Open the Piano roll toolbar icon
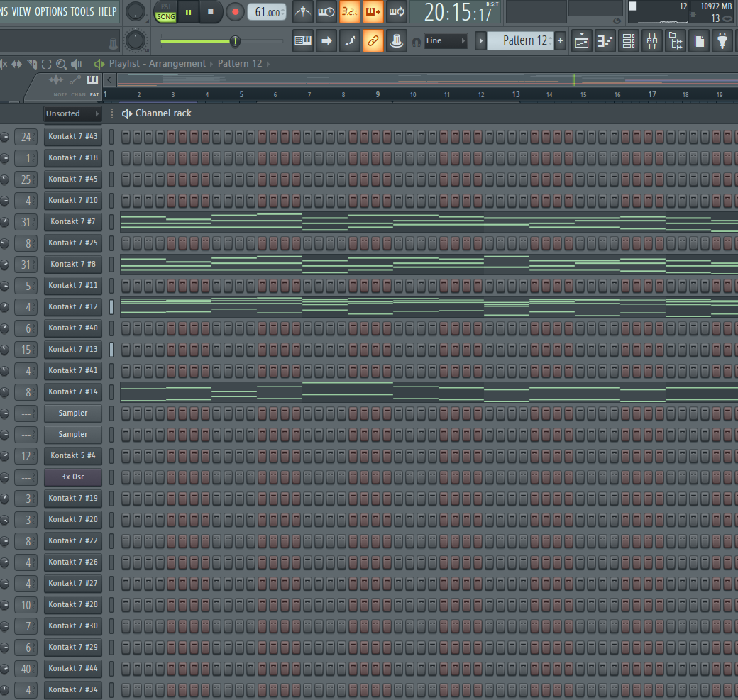The image size is (738, 700). pyautogui.click(x=605, y=41)
